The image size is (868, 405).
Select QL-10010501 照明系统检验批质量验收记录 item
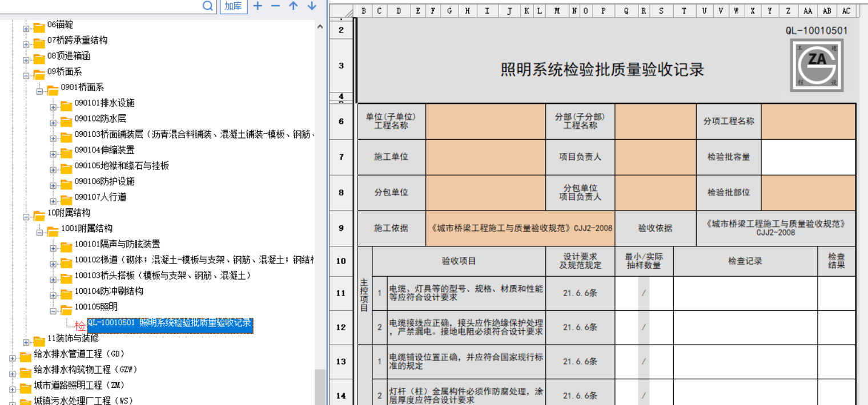169,323
